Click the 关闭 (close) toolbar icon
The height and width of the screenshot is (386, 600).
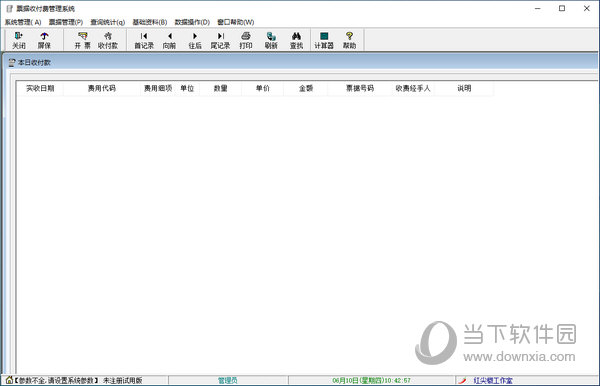(19, 40)
